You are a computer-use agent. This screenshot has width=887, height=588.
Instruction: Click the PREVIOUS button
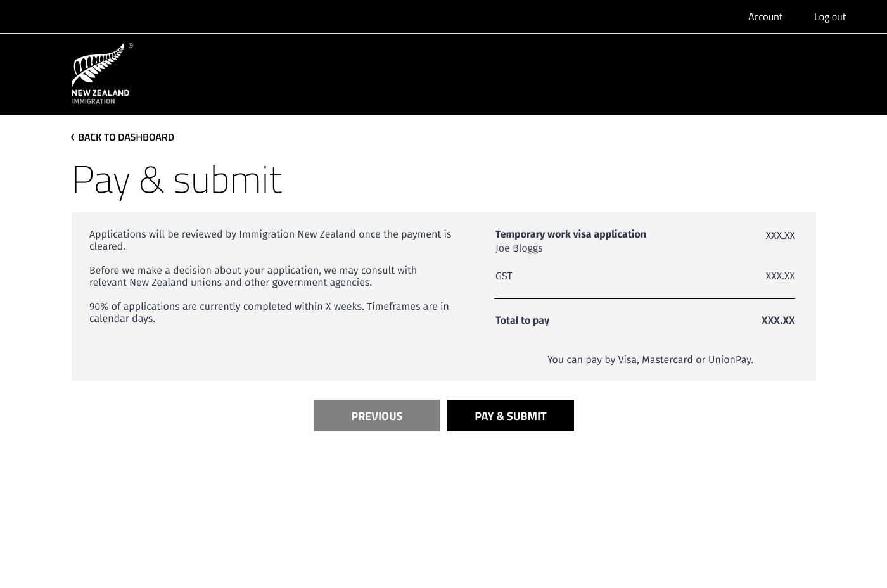(376, 416)
